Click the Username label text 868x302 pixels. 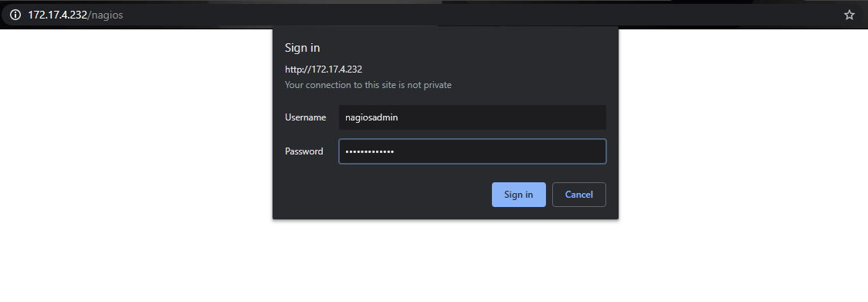pyautogui.click(x=306, y=117)
